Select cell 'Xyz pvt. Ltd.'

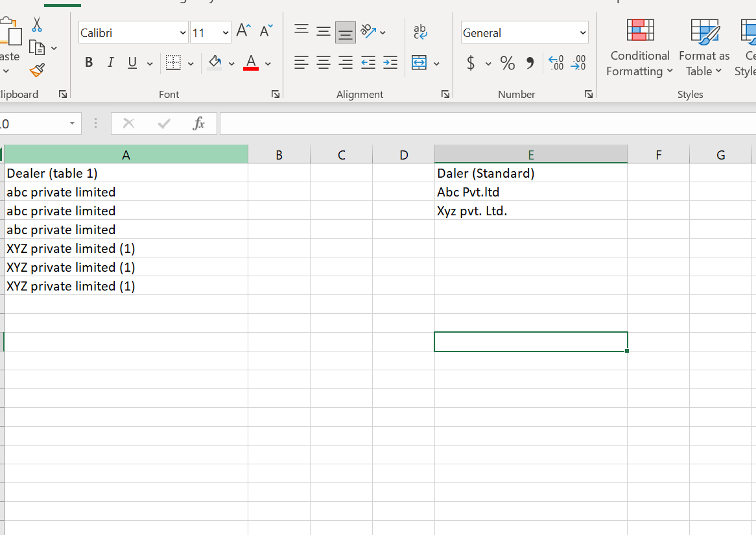(531, 211)
